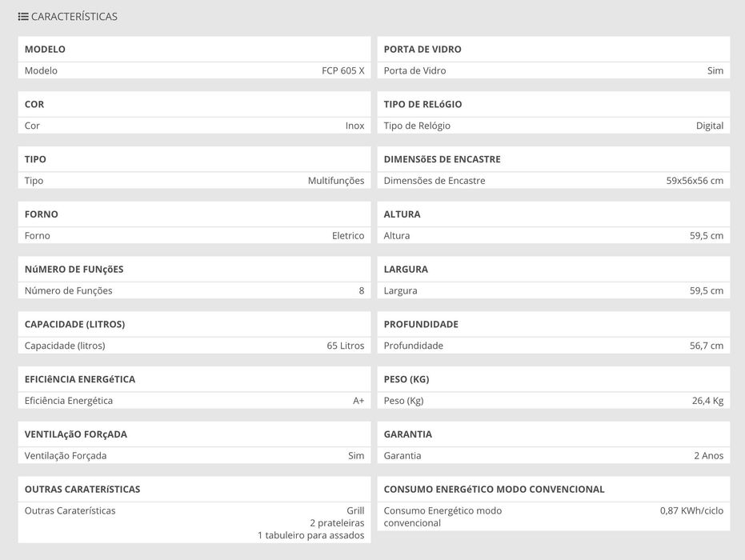Click the Inox color value
This screenshot has width=745, height=560.
pos(354,126)
